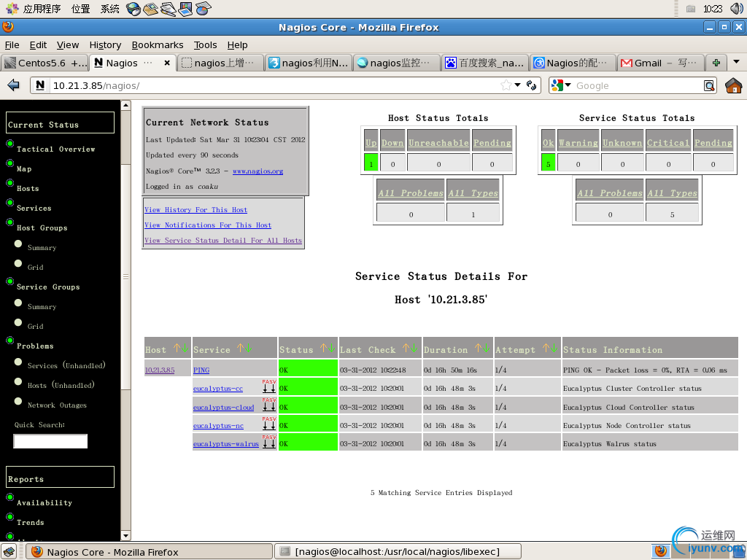Click Nagios Core Firefox taskbar button
This screenshot has width=747, height=560.
149,551
